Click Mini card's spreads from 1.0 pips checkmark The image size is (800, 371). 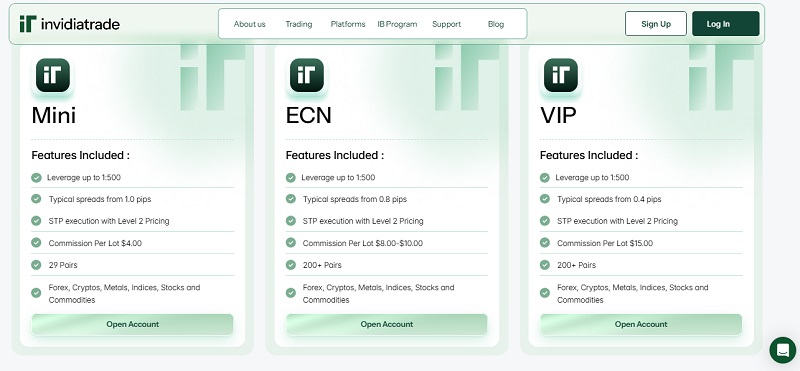36,199
